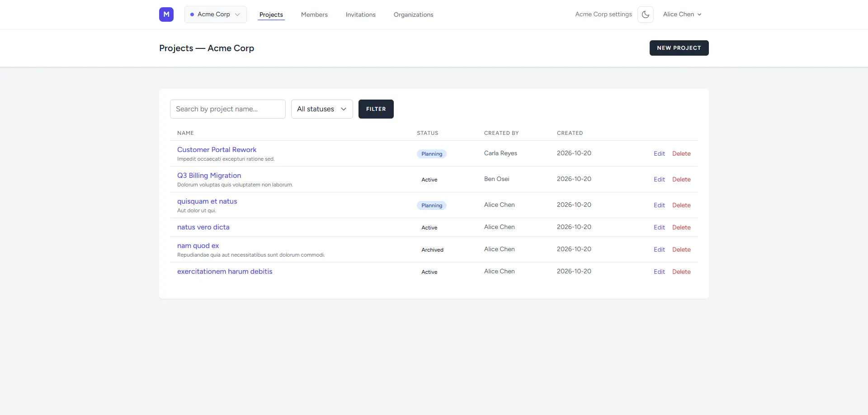Click the Projects — Acme Corp page heading
Screen dimensions: 868x415
(207, 48)
